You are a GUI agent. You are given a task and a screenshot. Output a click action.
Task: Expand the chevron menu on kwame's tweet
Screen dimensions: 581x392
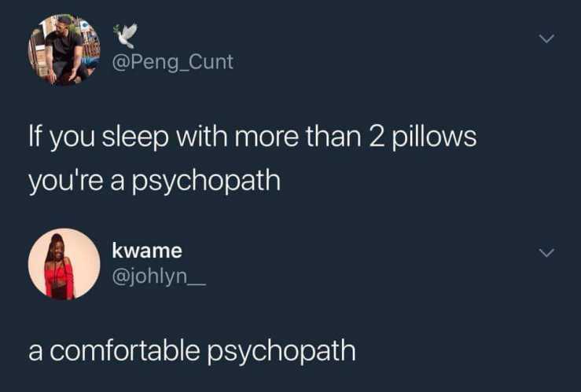(546, 253)
